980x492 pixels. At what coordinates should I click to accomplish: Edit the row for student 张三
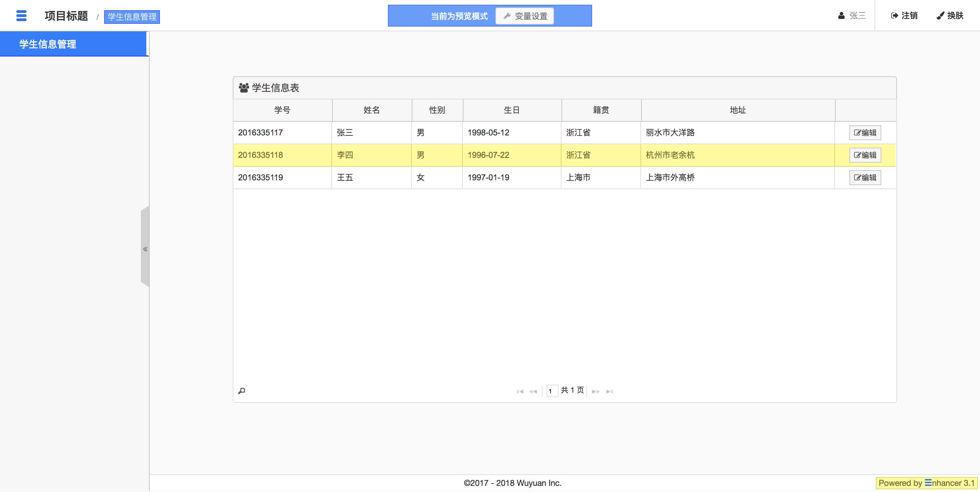tap(865, 132)
